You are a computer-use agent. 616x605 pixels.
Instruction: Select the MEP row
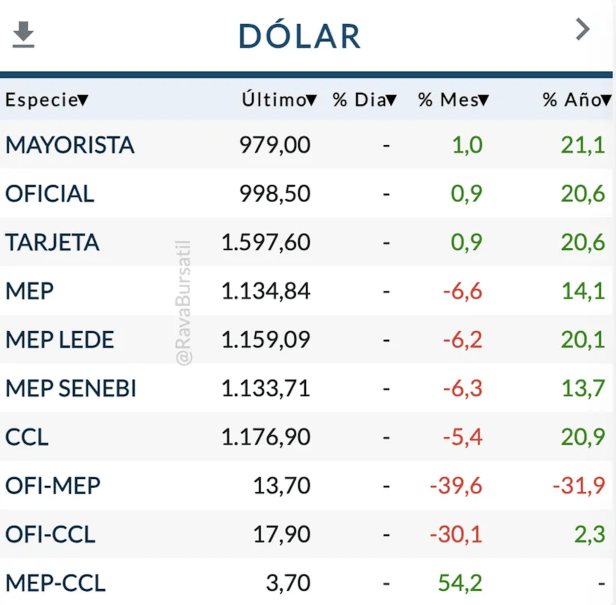coord(30,291)
